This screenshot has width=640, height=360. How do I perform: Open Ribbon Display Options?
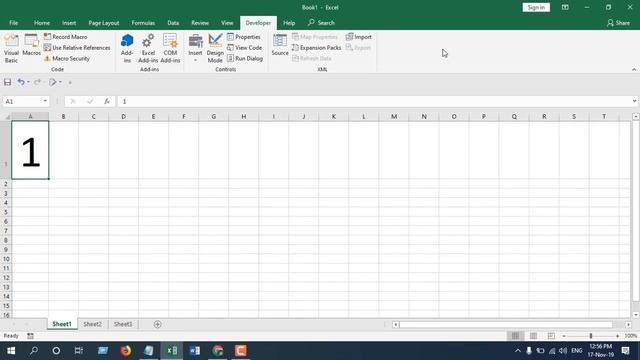565,7
